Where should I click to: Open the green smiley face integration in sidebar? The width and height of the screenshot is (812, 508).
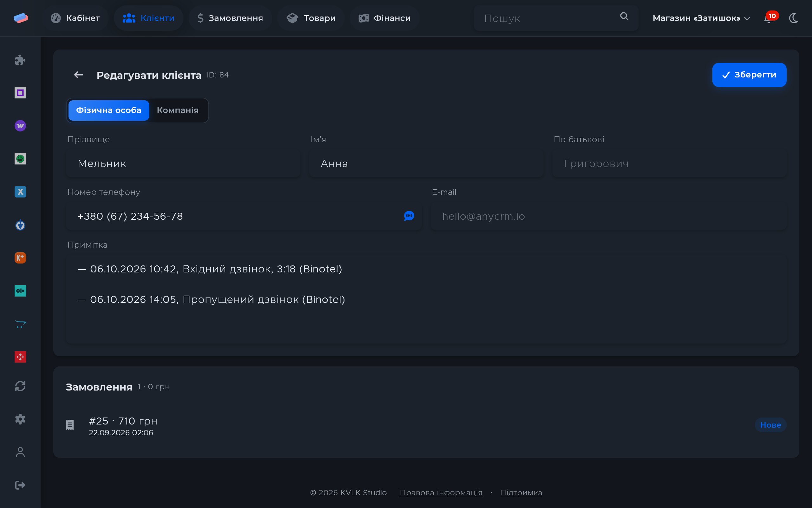coord(20,158)
